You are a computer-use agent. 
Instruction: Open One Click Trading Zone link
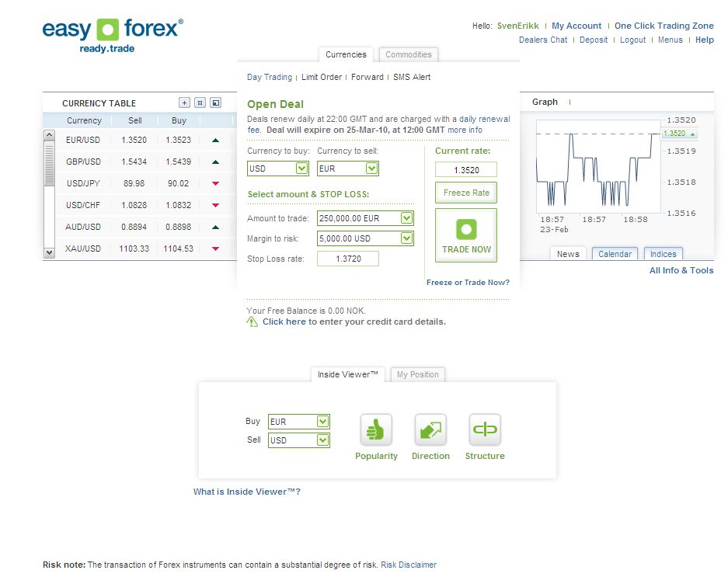click(664, 26)
